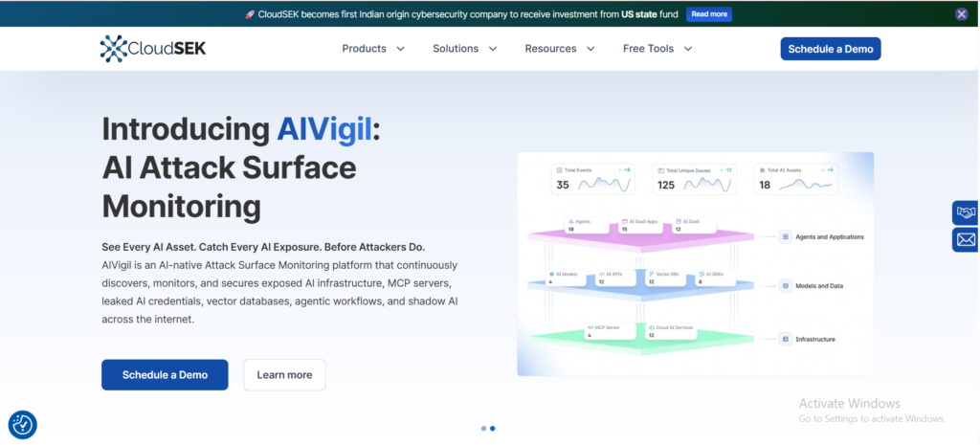The width and height of the screenshot is (980, 445).
Task: Expand the Resources navigation dropdown
Action: tap(559, 49)
